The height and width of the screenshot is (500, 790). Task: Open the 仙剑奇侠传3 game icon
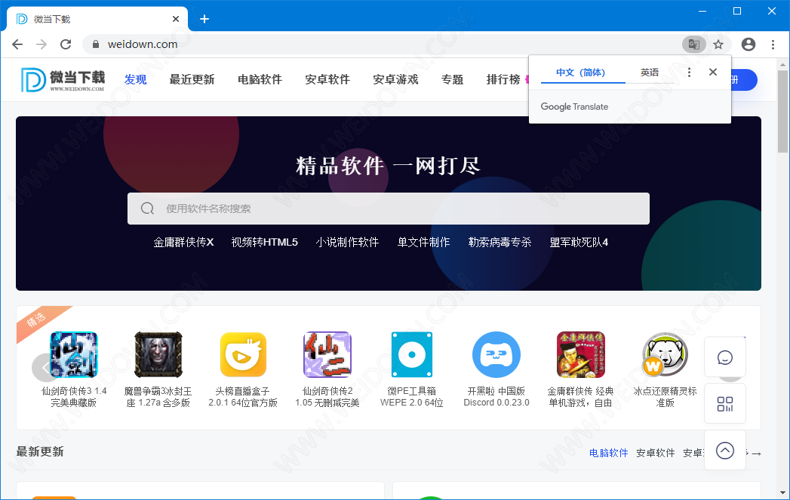pyautogui.click(x=74, y=354)
